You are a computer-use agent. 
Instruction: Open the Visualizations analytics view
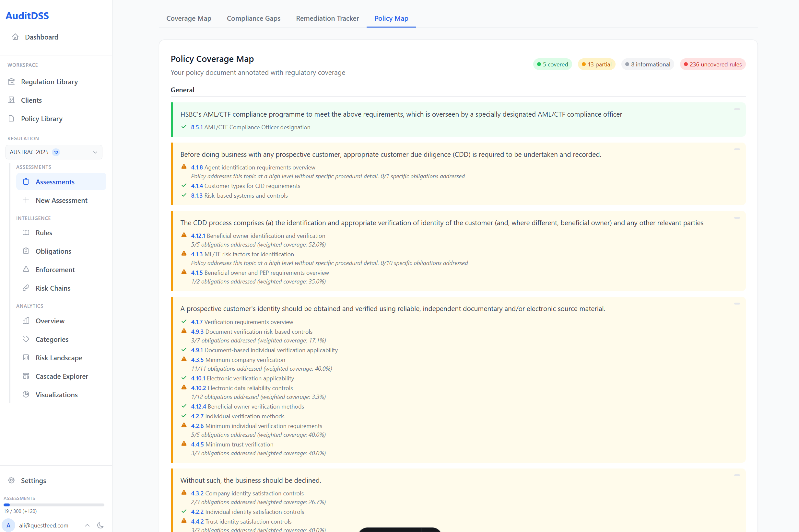click(56, 395)
